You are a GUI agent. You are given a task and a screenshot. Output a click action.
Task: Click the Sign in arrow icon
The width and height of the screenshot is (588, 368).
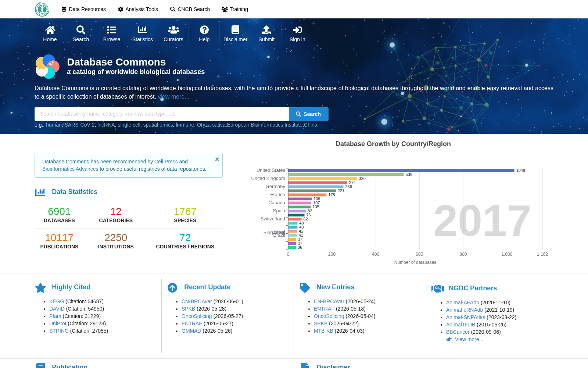coord(297,30)
